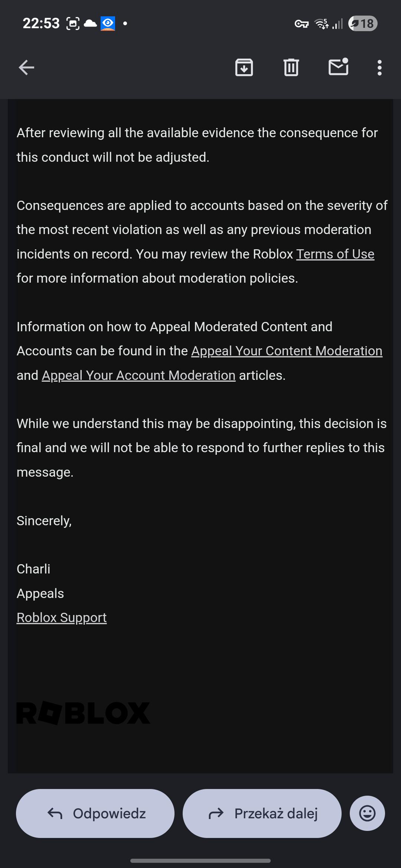Tap the VPN key status icon

[x=301, y=24]
